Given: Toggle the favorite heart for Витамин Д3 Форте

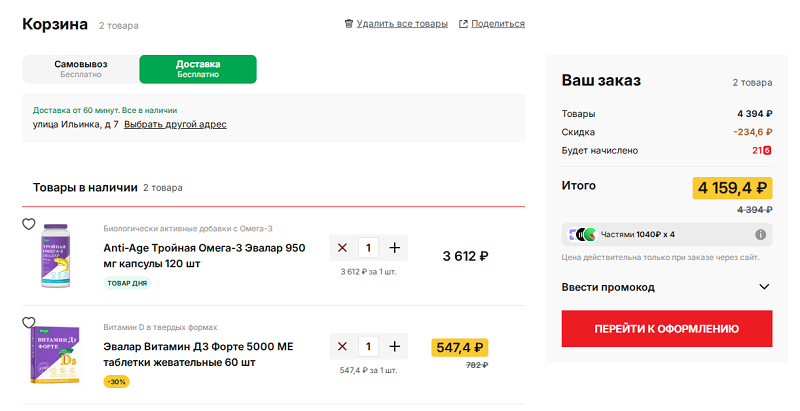Looking at the screenshot, I should [29, 322].
